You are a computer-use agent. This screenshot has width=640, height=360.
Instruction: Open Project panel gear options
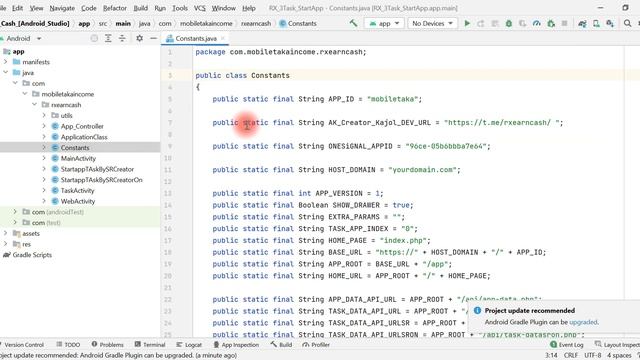pos(140,38)
